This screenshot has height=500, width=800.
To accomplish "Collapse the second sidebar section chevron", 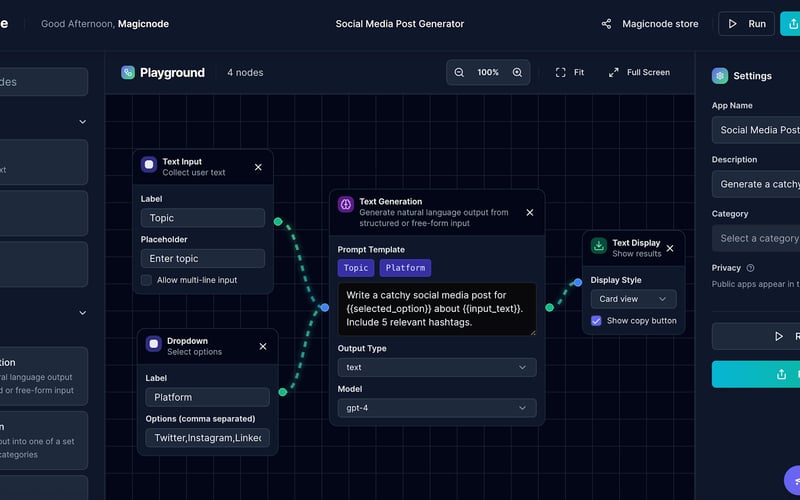I will [83, 313].
